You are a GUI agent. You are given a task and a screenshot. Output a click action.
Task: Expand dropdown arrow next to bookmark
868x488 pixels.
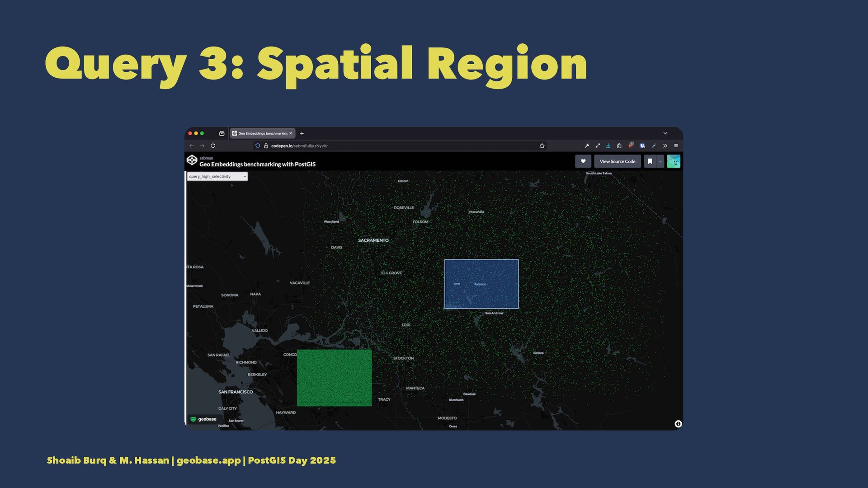(x=660, y=161)
